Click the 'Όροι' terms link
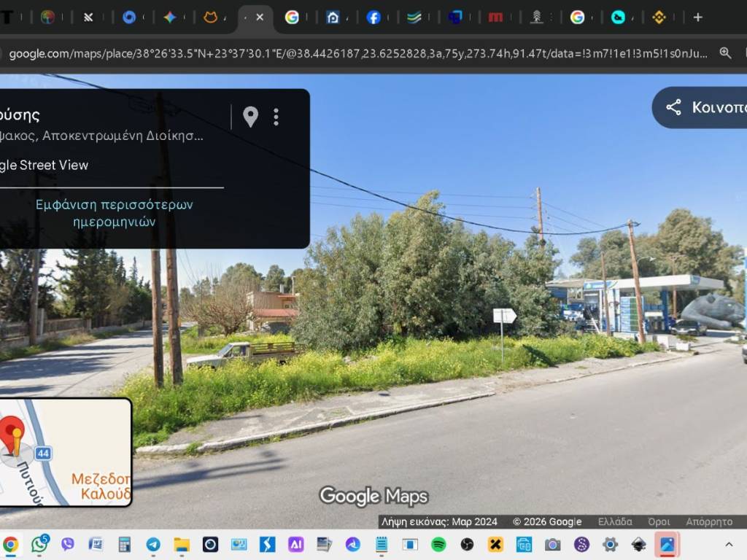 coord(659,521)
